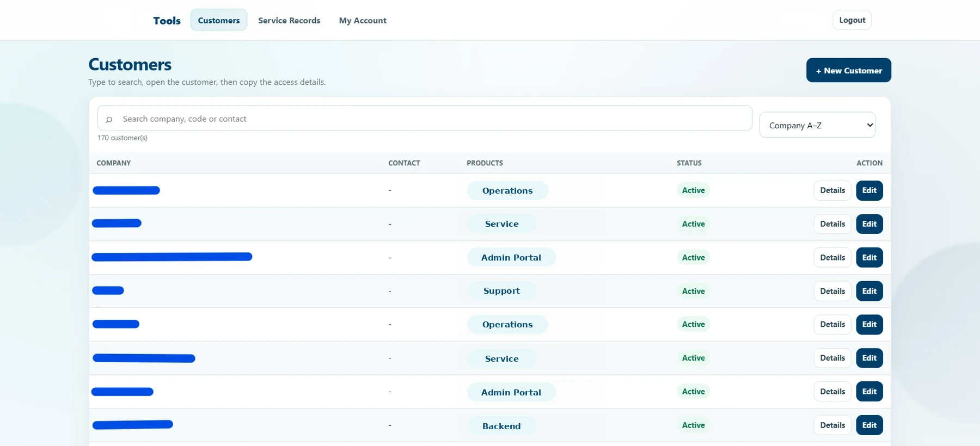
Task: Open Details for the first Operations row
Action: [x=832, y=190]
